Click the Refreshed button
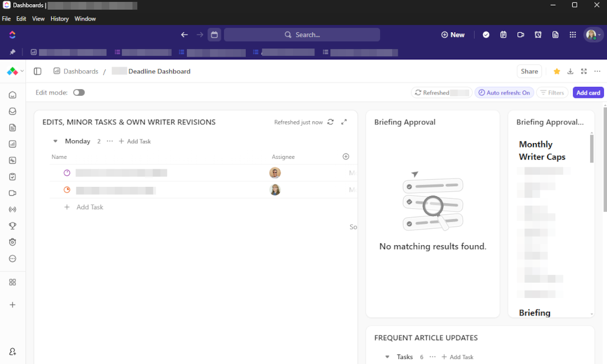This screenshot has width=607, height=364. click(441, 93)
